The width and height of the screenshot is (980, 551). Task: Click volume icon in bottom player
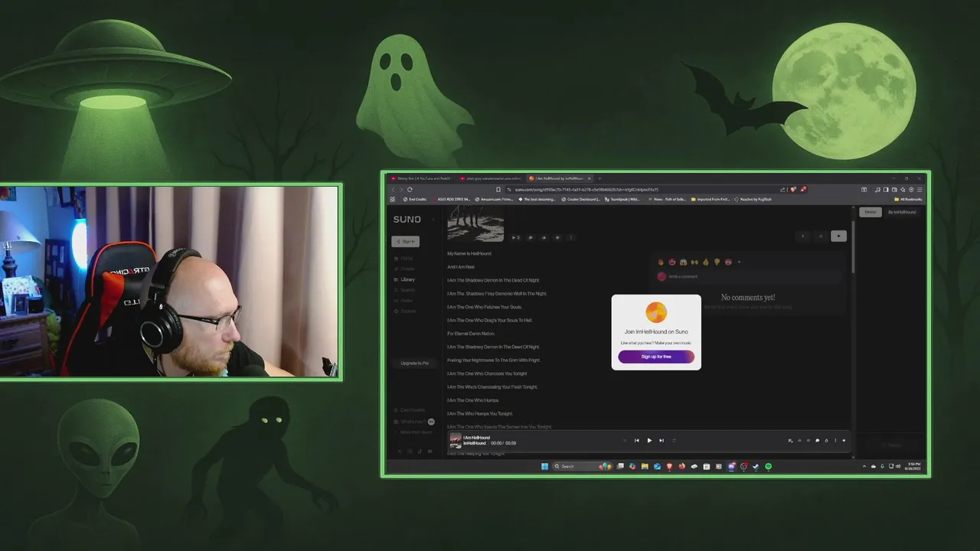[x=844, y=440]
